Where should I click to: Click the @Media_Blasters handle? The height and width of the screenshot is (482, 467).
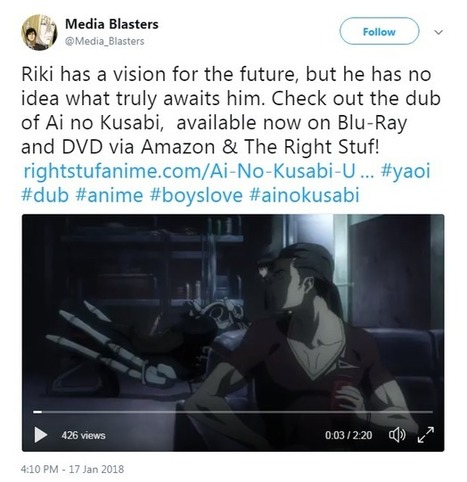tap(105, 41)
